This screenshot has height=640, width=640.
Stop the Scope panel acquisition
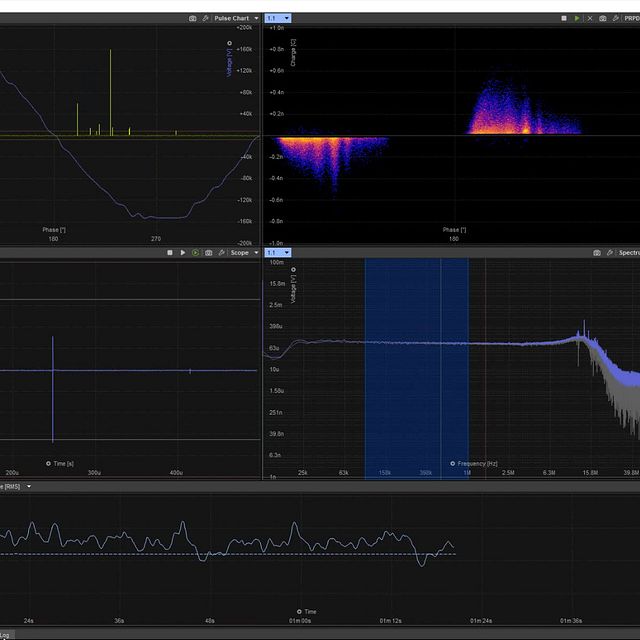tap(170, 253)
